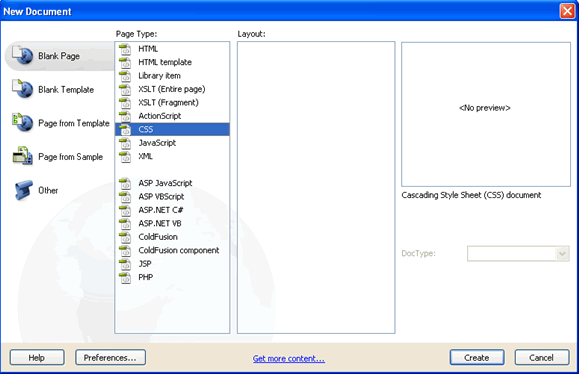This screenshot has width=579, height=374.
Task: Choose the Blank Template icon
Action: [x=23, y=89]
